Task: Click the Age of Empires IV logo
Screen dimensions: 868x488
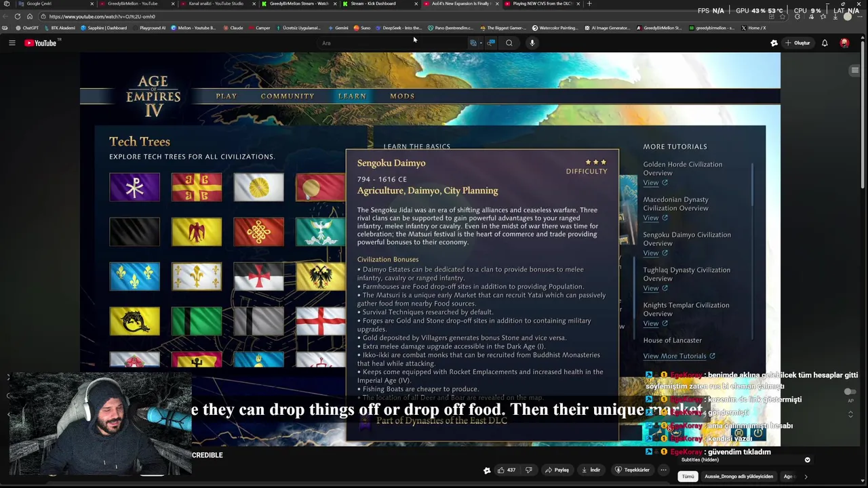Action: click(153, 97)
